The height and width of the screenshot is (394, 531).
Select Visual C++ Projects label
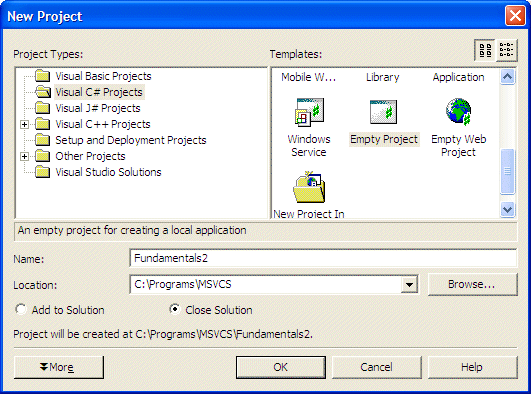click(x=103, y=124)
